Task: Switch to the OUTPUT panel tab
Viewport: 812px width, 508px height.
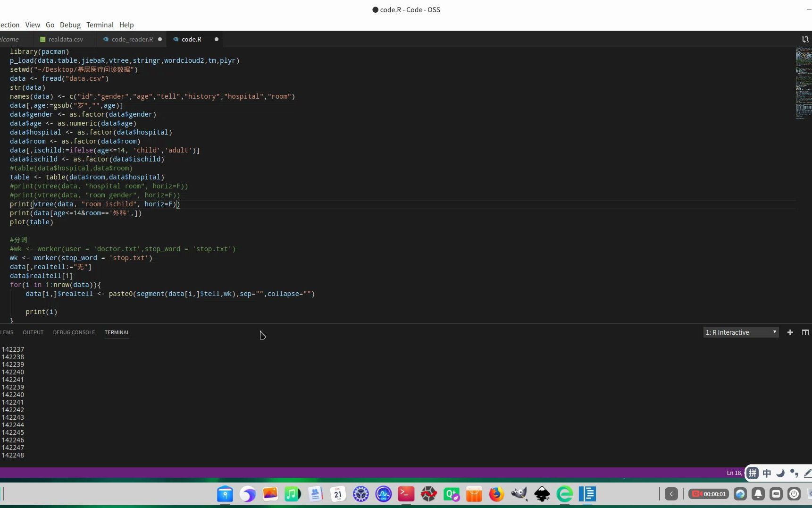Action: (33, 332)
